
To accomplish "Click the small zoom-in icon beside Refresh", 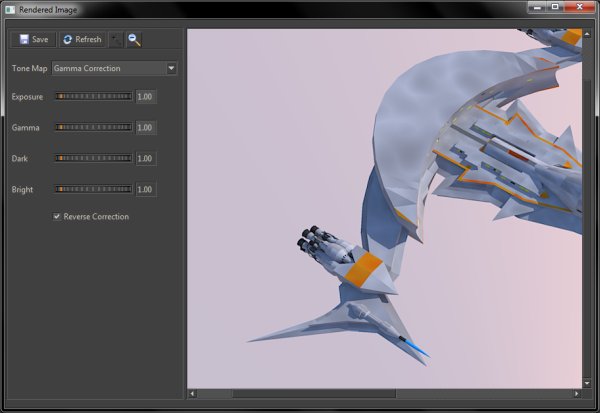I will (x=116, y=40).
